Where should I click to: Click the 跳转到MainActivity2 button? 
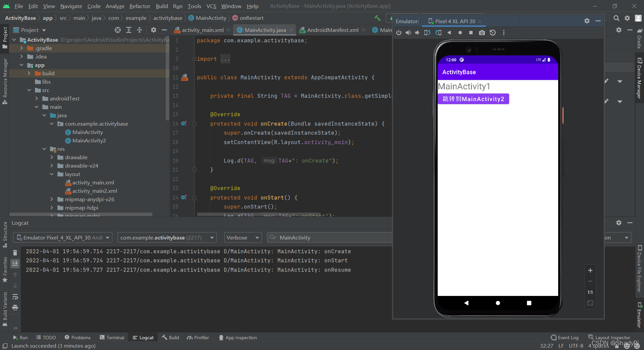(473, 99)
